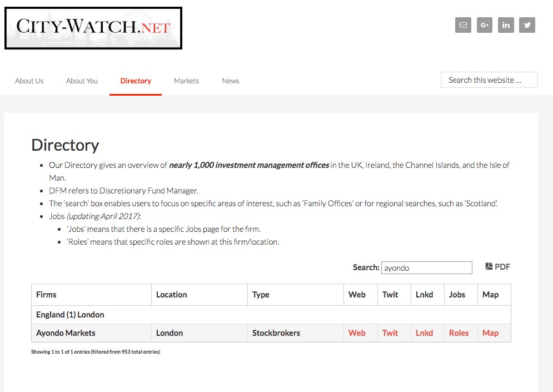Export the directory using the PDF icon
This screenshot has height=392, width=553.
tap(497, 266)
